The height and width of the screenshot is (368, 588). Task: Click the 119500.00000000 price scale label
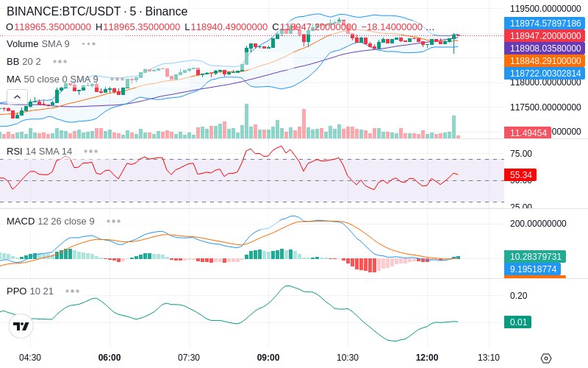545,9
